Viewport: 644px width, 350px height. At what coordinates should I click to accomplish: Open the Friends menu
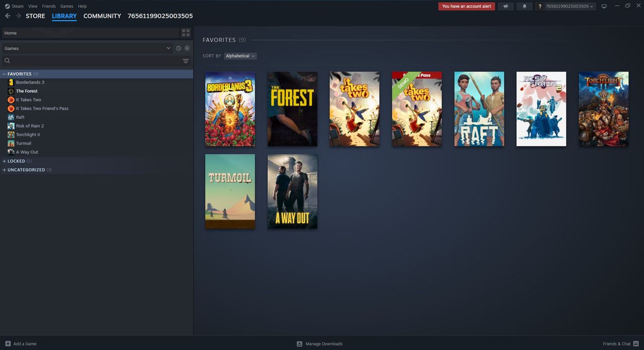click(49, 6)
